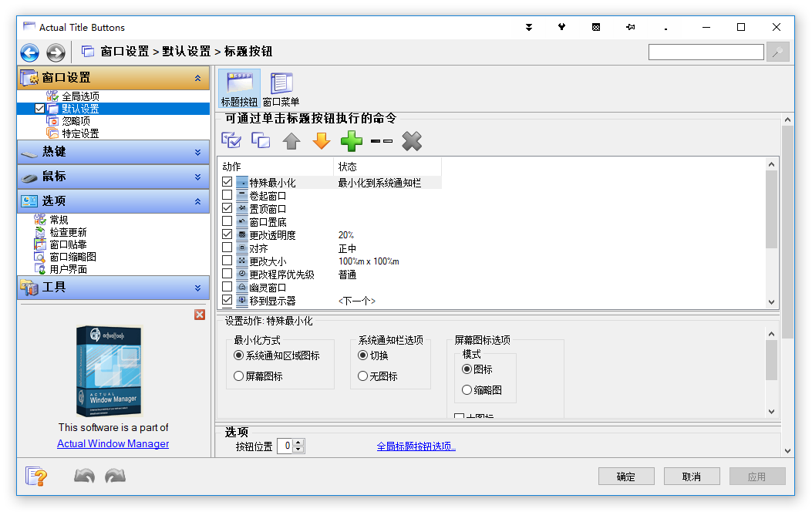Screen dimensions: 812x512
Task: Click the 确定 button
Action: pyautogui.click(x=626, y=477)
